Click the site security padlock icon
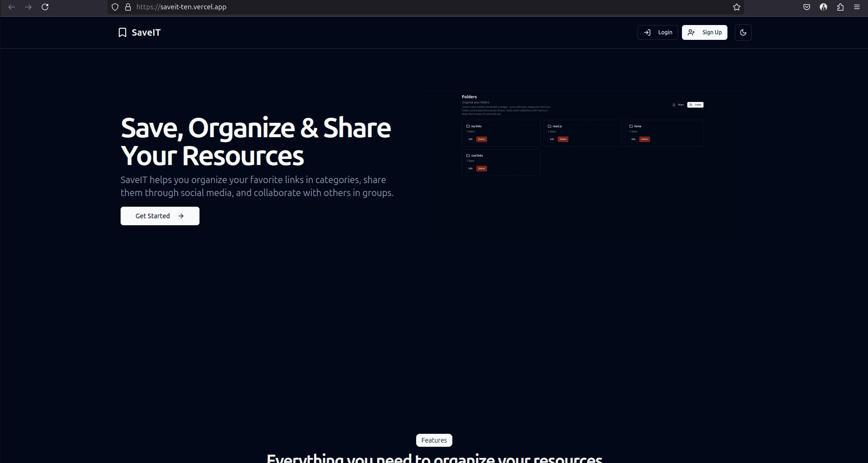This screenshot has height=463, width=868. click(128, 7)
